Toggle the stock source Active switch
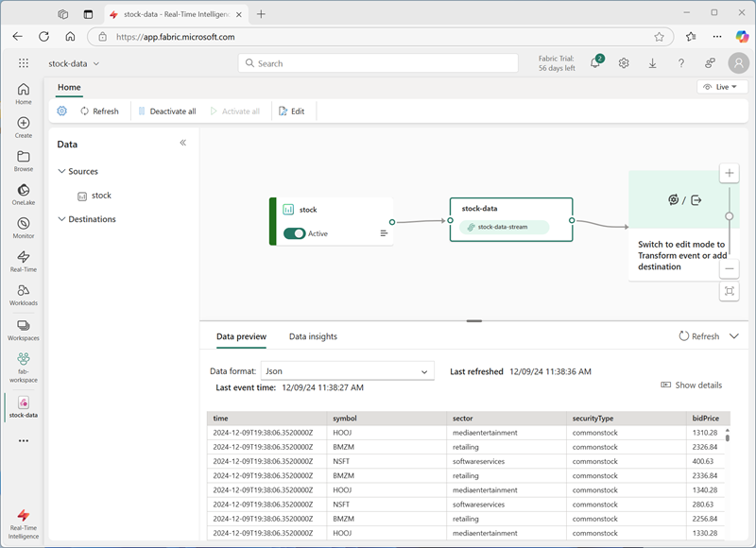The image size is (756, 548). pos(294,233)
